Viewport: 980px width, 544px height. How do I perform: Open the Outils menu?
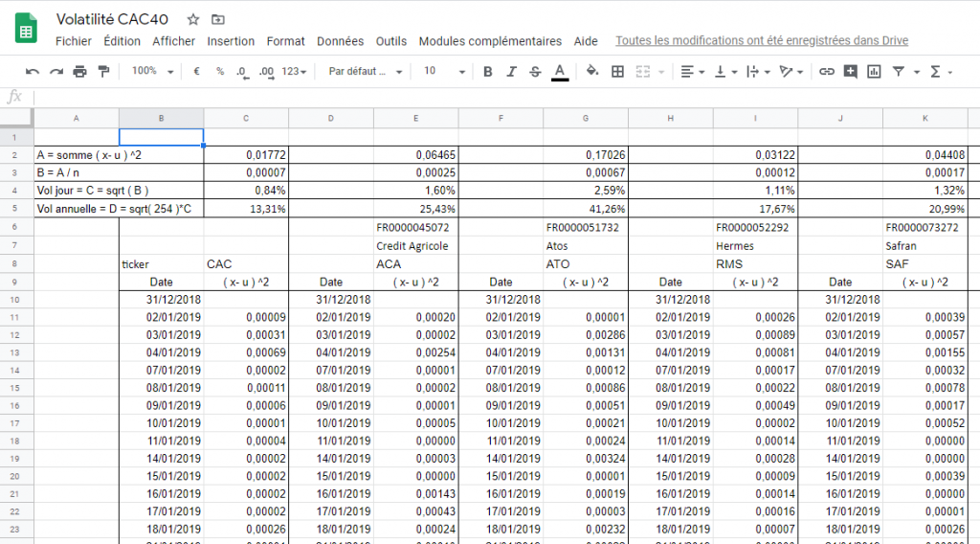pos(391,41)
